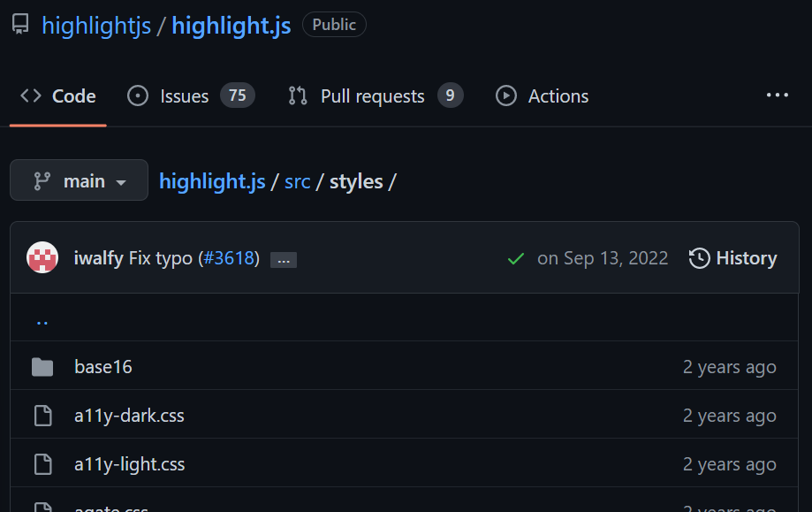Click the repository icon beside highlightjs
812x512 pixels.
pyautogui.click(x=20, y=25)
